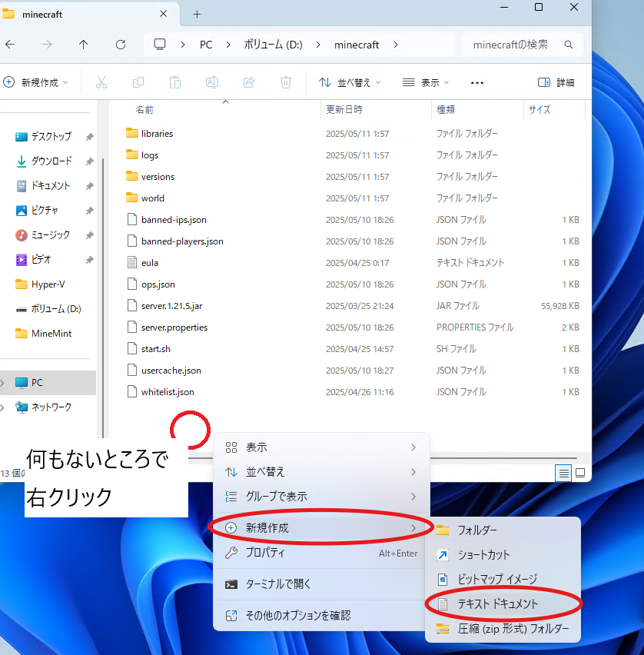This screenshot has width=644, height=655.
Task: Create new フォルダー from submenu
Action: (x=503, y=530)
